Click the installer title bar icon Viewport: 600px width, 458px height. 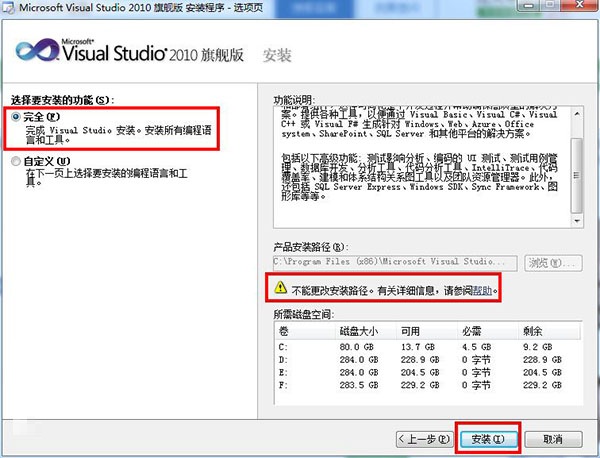coord(8,8)
